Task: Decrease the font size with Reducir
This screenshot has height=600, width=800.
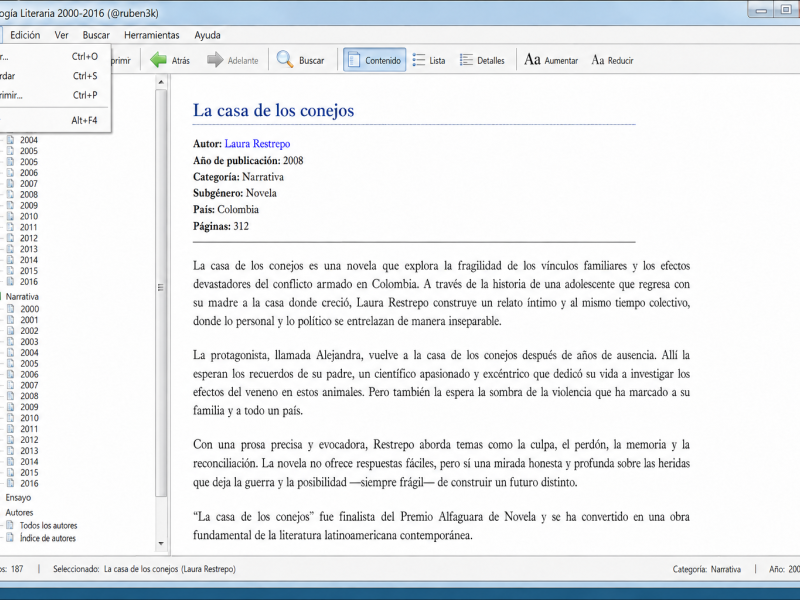Action: click(612, 60)
